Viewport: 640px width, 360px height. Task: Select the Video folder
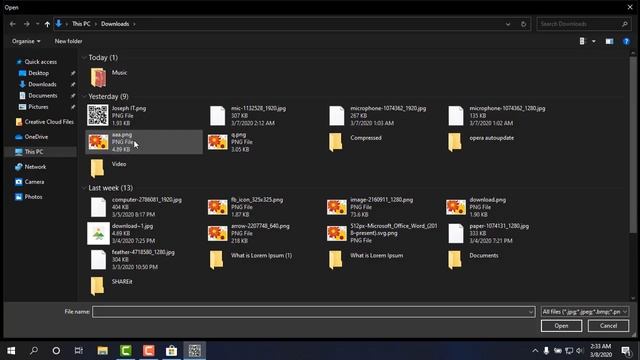click(x=108, y=168)
